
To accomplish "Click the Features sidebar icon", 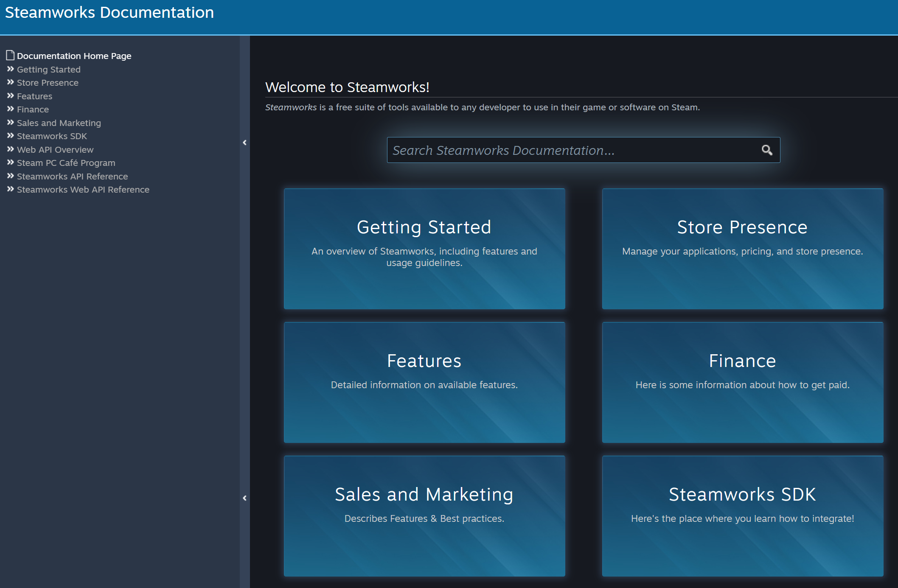I will click(11, 96).
